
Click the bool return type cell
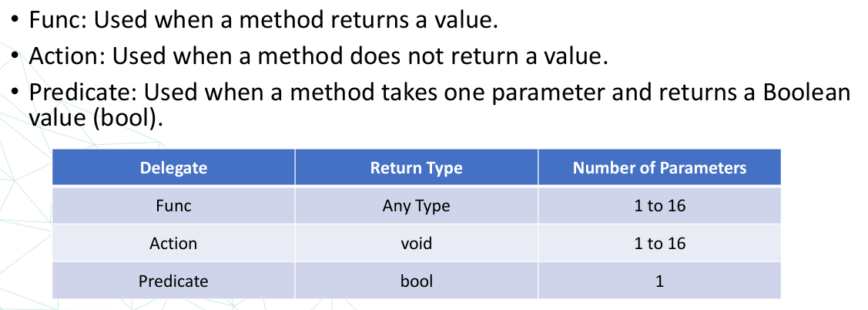pyautogui.click(x=416, y=281)
